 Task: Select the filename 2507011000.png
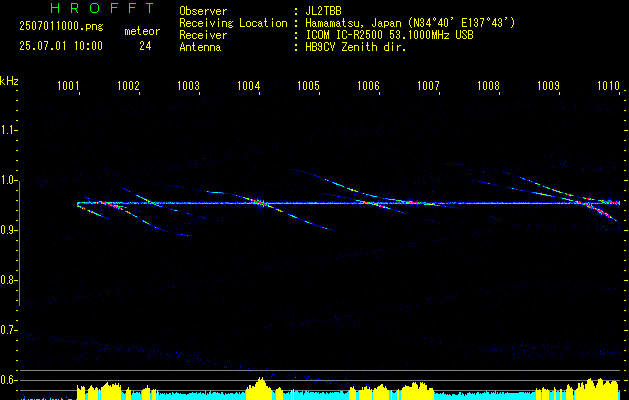[61, 27]
